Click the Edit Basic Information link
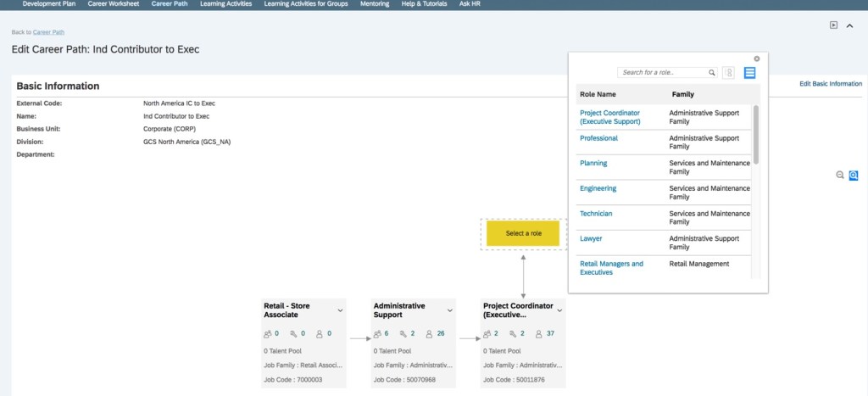 tap(830, 84)
